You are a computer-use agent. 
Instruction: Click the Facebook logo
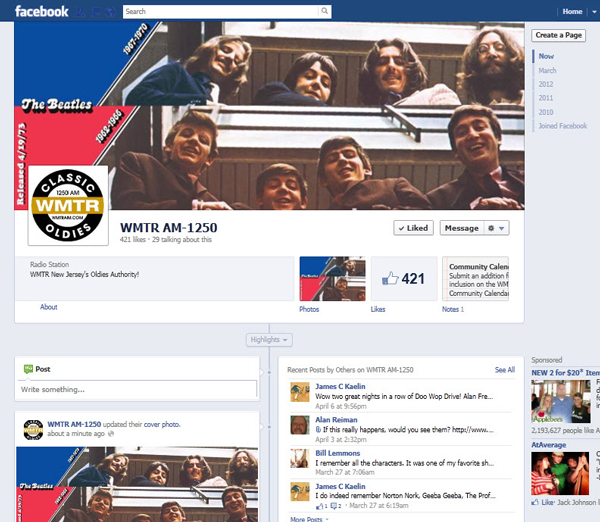coord(42,11)
